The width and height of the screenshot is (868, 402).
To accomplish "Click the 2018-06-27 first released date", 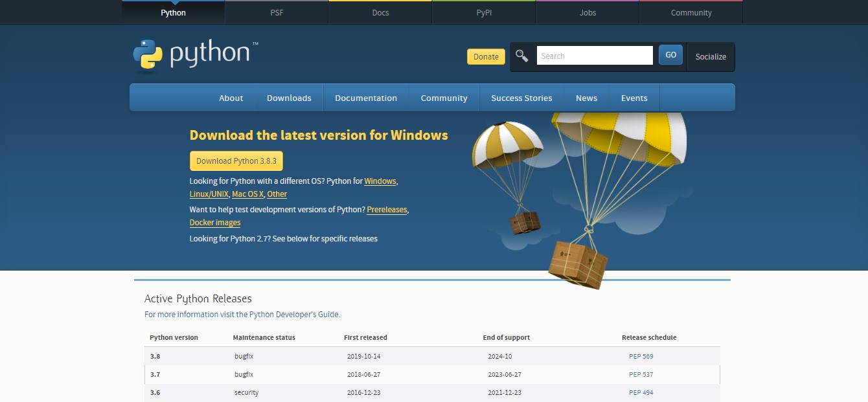I will tap(363, 375).
